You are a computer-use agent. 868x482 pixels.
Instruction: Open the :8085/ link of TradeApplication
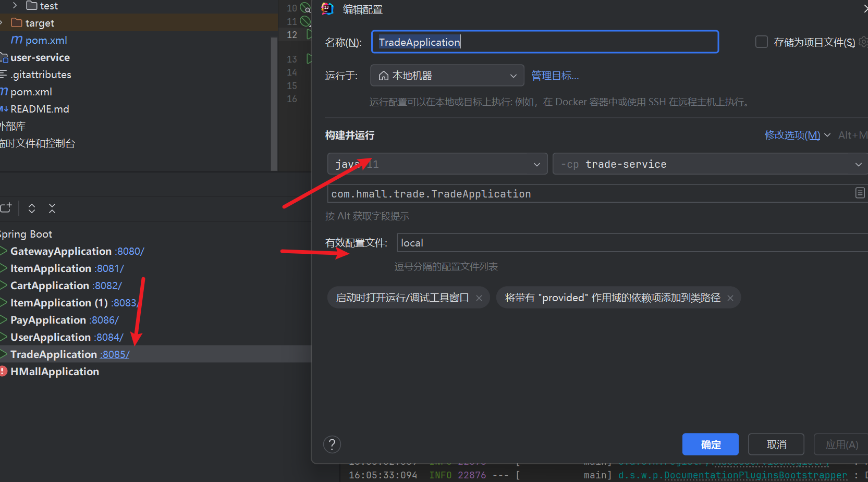pyautogui.click(x=115, y=354)
